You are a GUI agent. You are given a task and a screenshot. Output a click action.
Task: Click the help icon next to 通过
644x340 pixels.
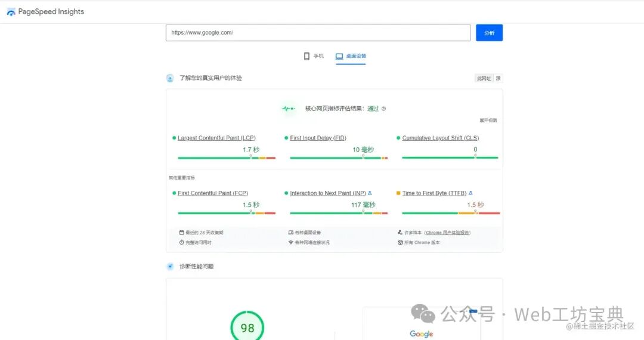383,109
